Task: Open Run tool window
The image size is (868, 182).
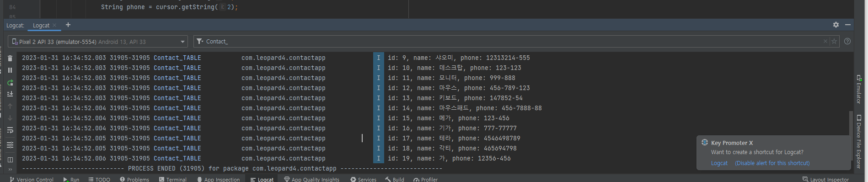Action: click(x=71, y=179)
